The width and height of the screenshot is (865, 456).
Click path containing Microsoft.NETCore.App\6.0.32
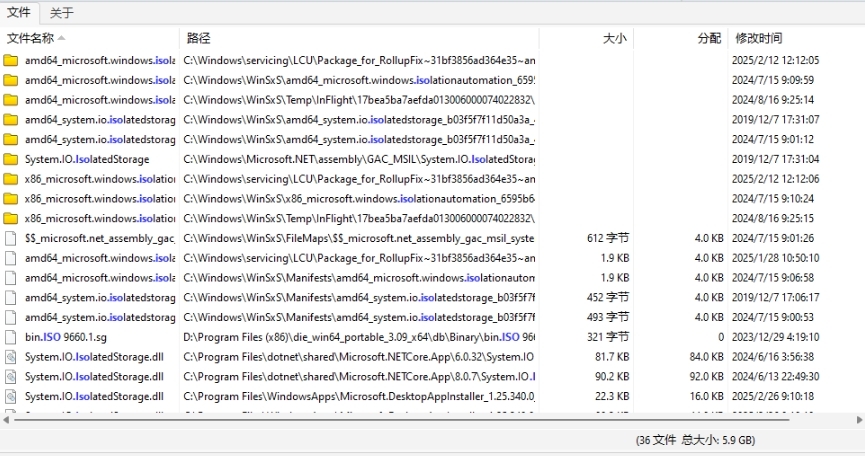click(x=359, y=357)
